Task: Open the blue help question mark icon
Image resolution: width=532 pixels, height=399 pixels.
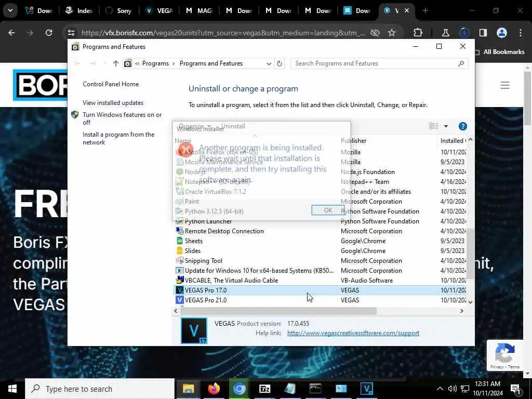Action: (462, 126)
